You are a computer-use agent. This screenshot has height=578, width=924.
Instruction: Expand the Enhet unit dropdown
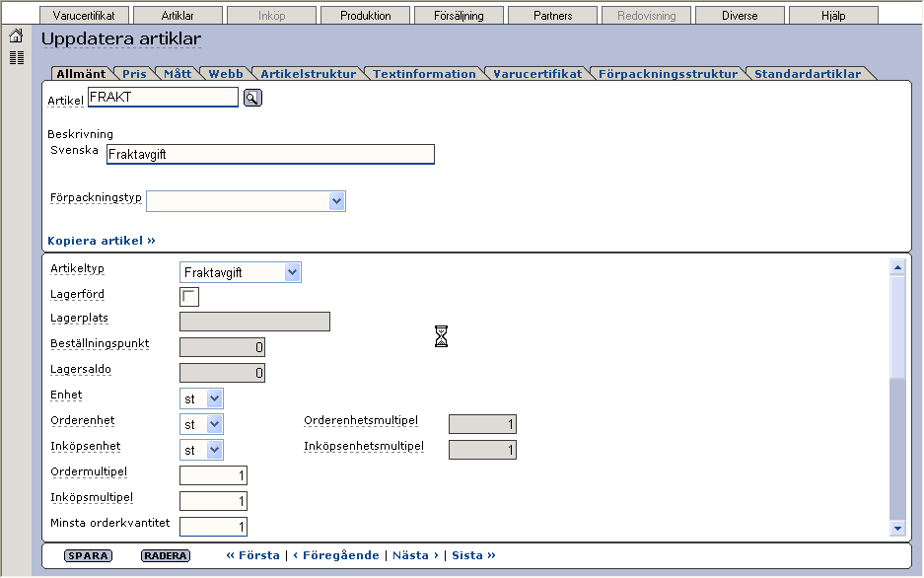click(x=201, y=398)
